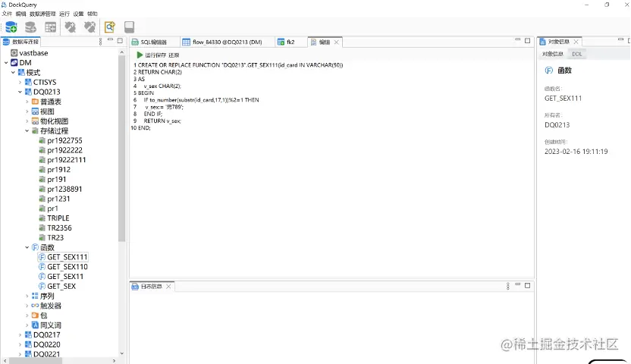The height and width of the screenshot is (364, 631).
Task: Expand the CTISYS schema
Action: [x=20, y=82]
